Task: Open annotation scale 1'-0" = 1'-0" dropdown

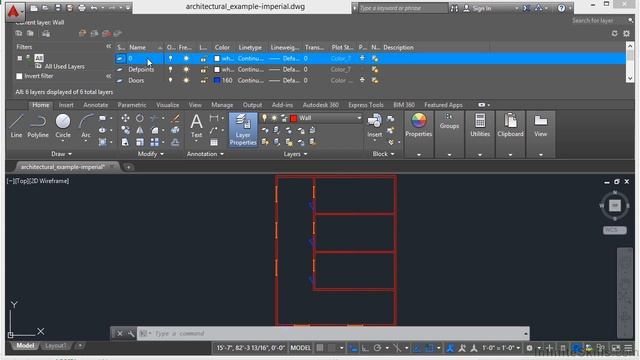Action: [501, 348]
